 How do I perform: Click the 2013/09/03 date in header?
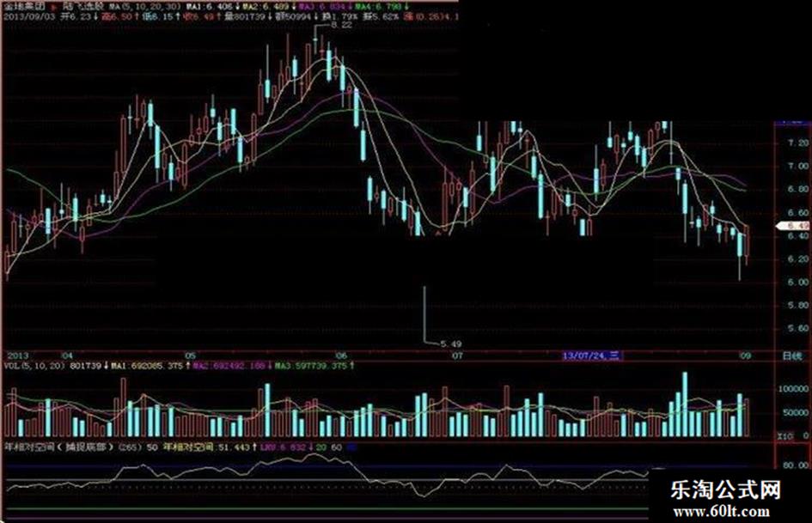tap(29, 16)
